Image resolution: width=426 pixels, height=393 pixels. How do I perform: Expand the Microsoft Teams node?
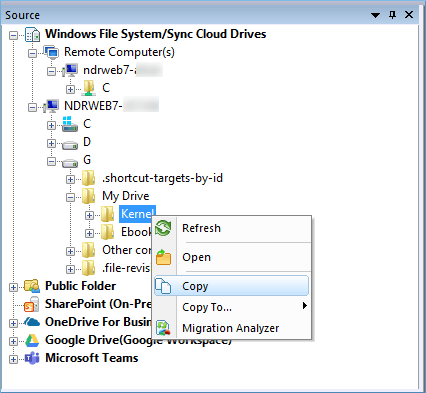tap(13, 359)
